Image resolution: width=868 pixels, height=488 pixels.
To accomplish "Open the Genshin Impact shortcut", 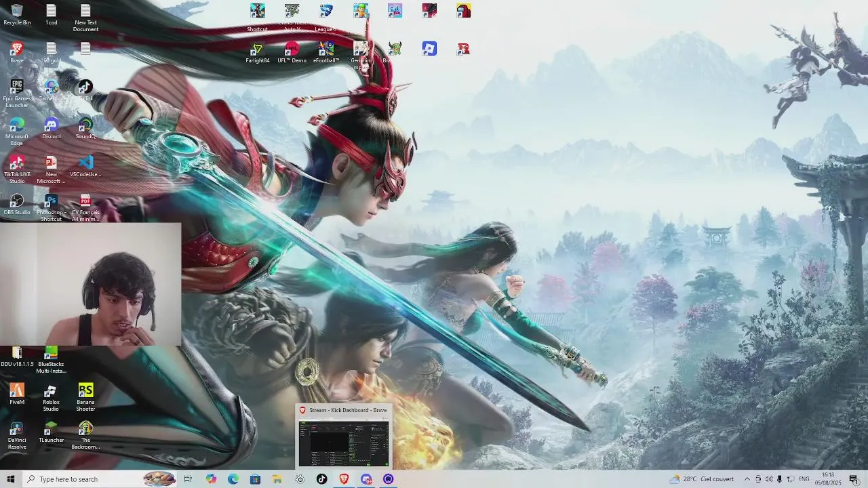I will pos(361,56).
